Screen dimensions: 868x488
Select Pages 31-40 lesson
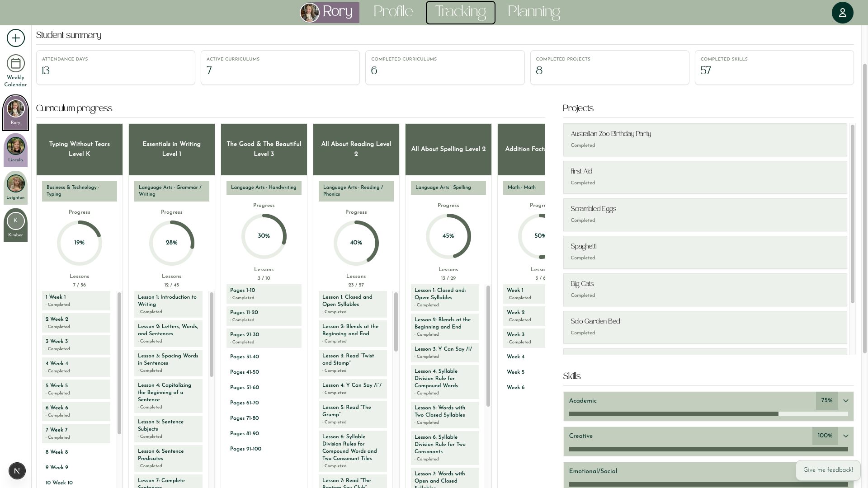point(264,357)
